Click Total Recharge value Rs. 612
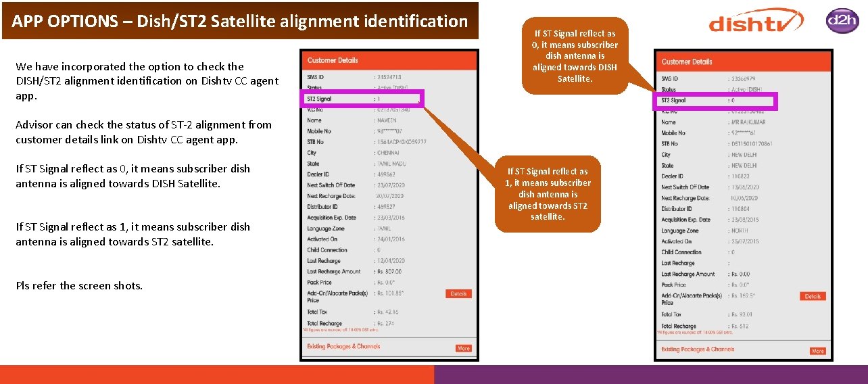 pyautogui.click(x=739, y=327)
